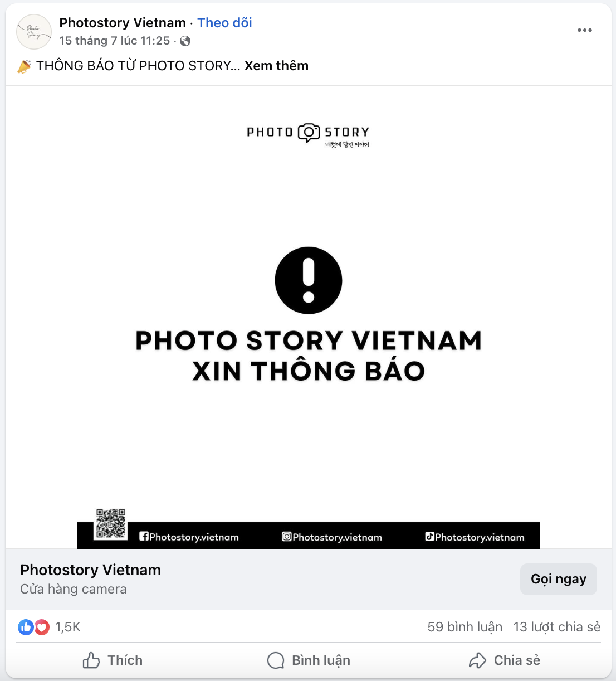Open the Photostory Vietnam page name link
616x681 pixels.
click(123, 22)
